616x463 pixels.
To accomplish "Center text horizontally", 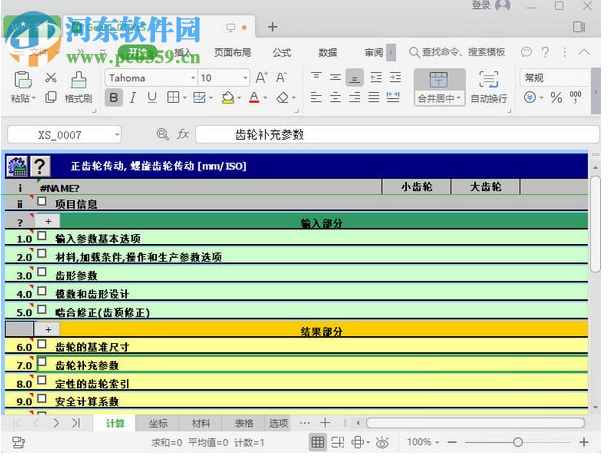I will point(335,97).
